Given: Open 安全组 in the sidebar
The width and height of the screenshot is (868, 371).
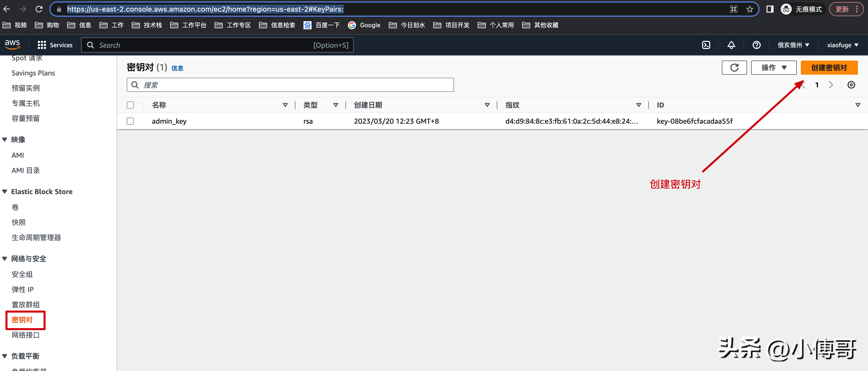Looking at the screenshot, I should [22, 274].
